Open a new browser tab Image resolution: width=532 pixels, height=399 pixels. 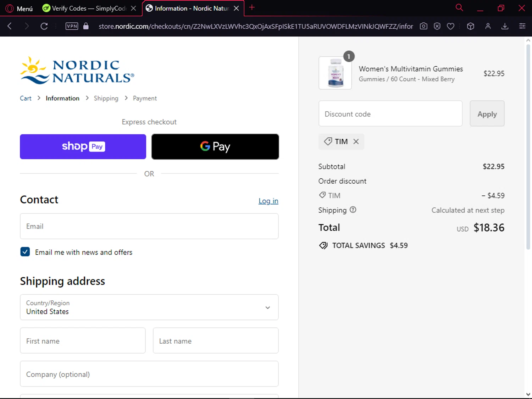tap(252, 7)
